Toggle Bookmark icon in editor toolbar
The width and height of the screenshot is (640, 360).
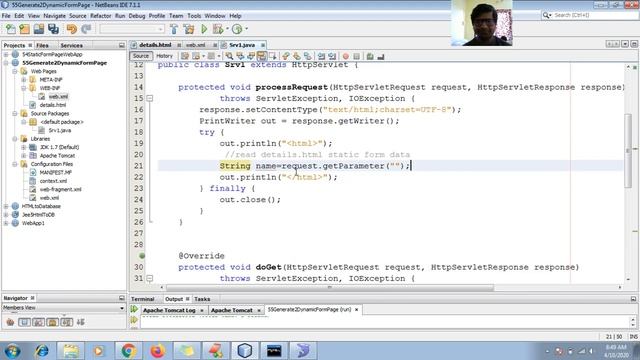(308, 56)
